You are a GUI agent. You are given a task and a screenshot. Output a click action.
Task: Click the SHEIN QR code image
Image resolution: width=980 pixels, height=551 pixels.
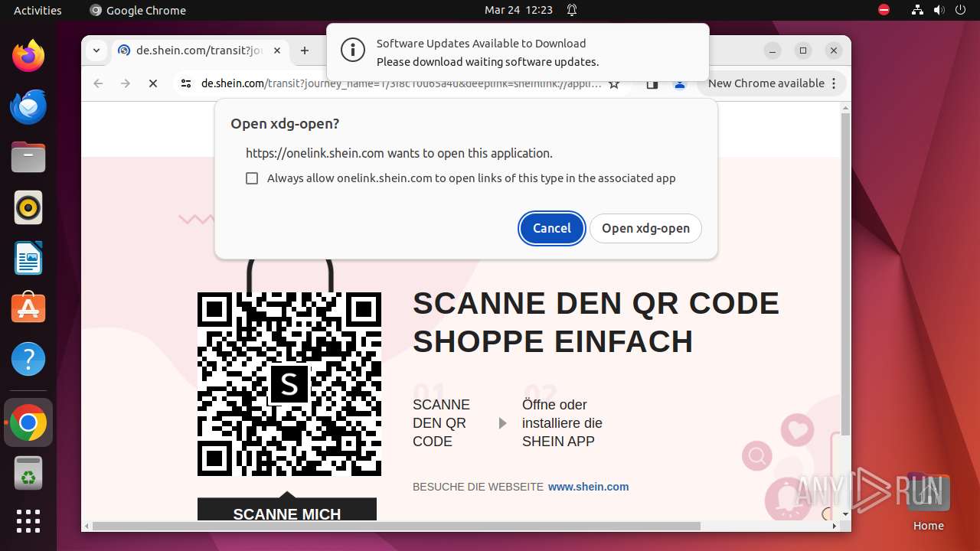coord(289,384)
